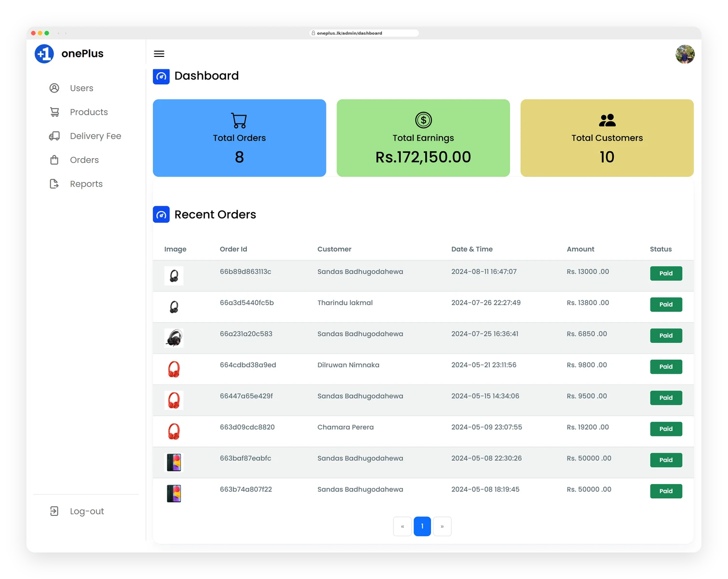728x579 pixels.
Task: Click Paid status for Chamara Perera's order
Action: point(666,429)
